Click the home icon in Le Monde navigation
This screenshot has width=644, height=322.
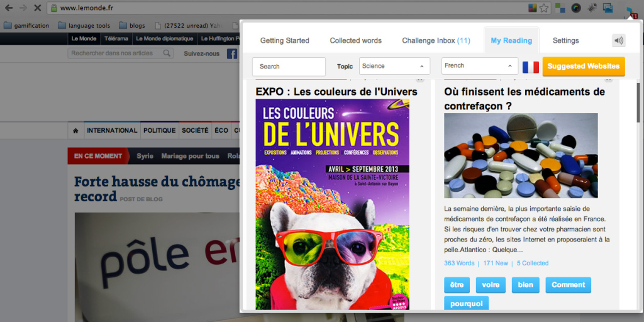tap(75, 131)
